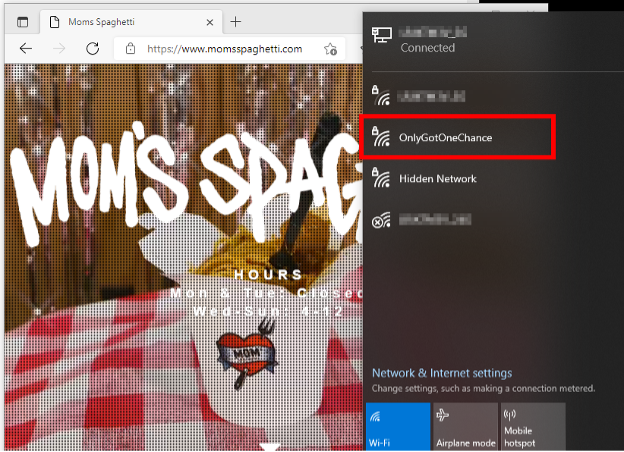
Task: Open the tab actions menu icon
Action: click(23, 21)
